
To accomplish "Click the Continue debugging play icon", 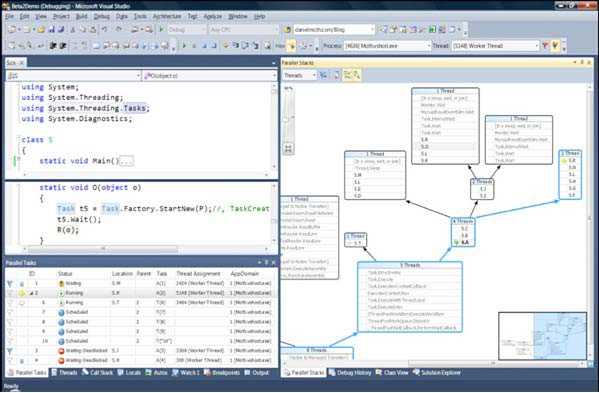I will click(x=184, y=46).
